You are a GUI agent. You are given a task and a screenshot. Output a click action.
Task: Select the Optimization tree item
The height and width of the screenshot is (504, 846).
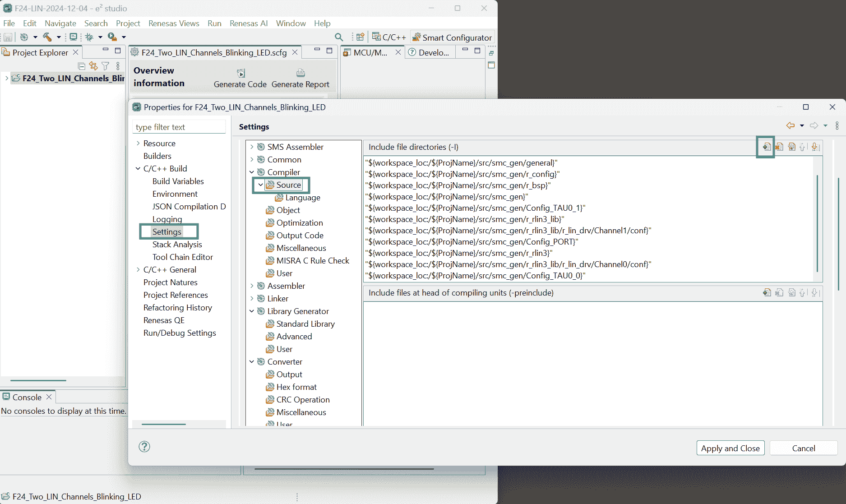299,223
